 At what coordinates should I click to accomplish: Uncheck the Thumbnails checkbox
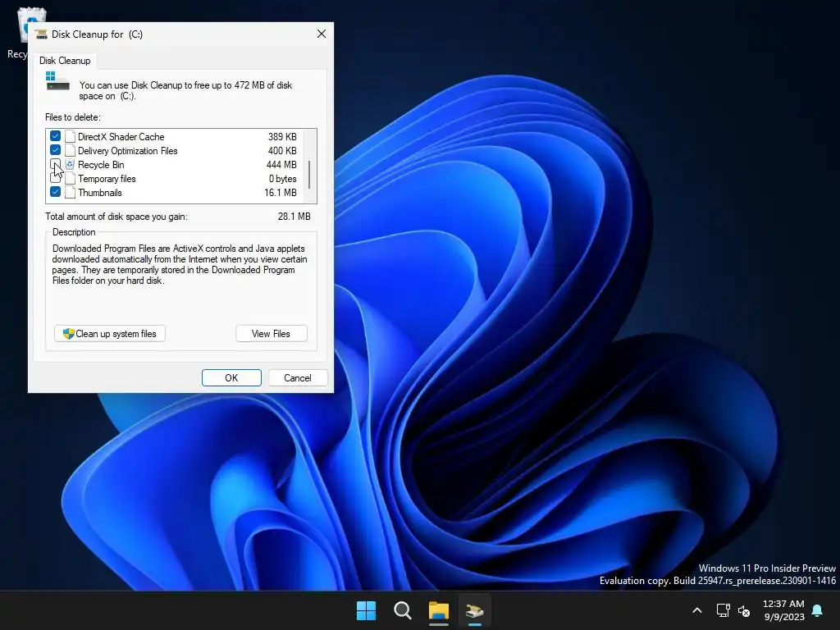click(55, 192)
